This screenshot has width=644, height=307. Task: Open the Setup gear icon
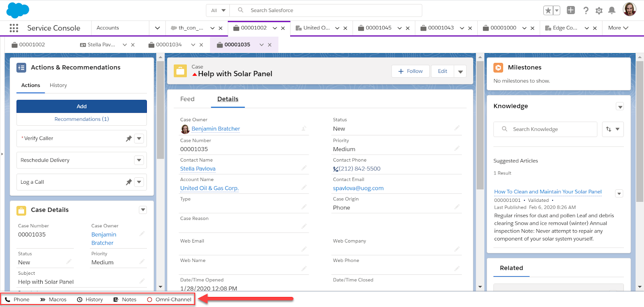pyautogui.click(x=599, y=10)
